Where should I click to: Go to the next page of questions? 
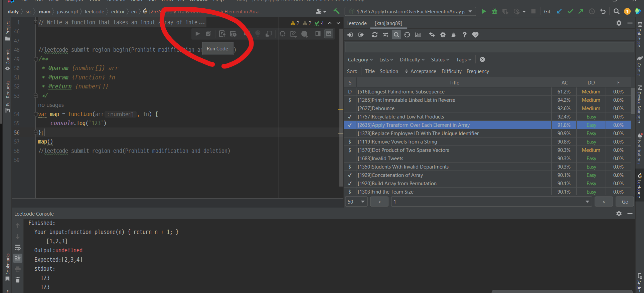[x=604, y=202]
